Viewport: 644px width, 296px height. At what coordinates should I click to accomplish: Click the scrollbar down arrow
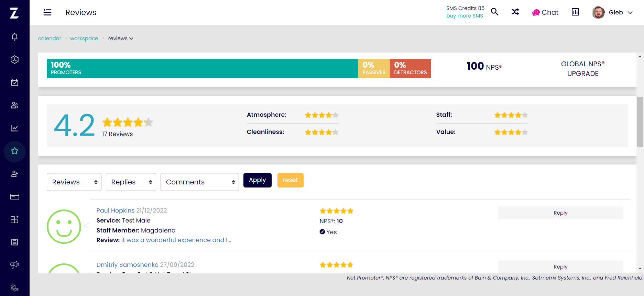[640, 269]
